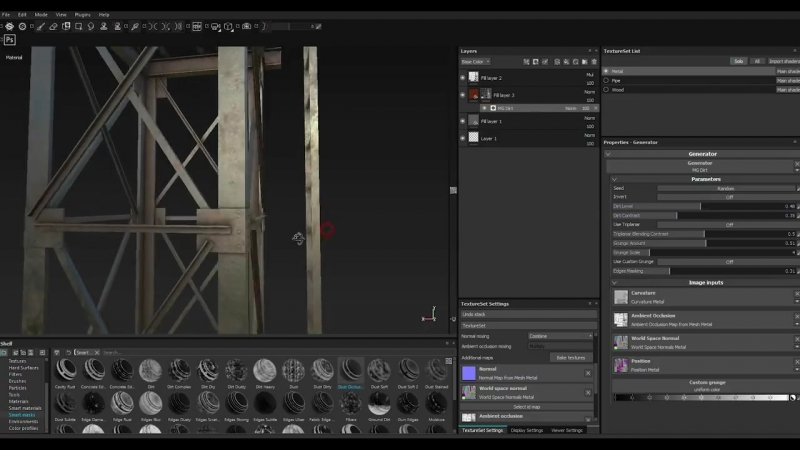Screen dimensions: 800x450
Task: Switch shelf to grid view icon
Action: pos(448,361)
